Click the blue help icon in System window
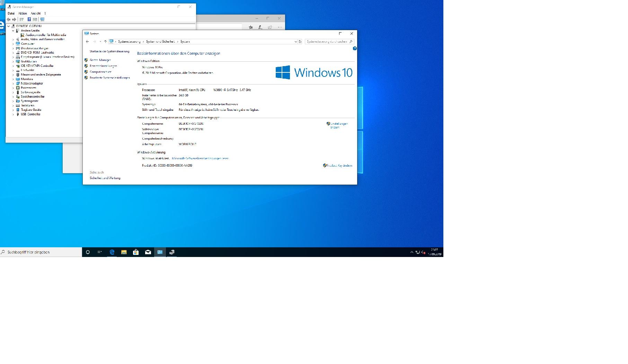 (354, 48)
